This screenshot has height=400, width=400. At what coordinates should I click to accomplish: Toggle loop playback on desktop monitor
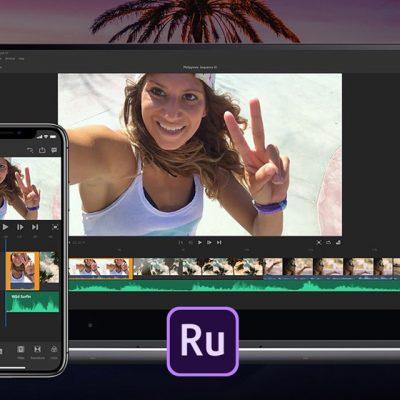pos(328,242)
